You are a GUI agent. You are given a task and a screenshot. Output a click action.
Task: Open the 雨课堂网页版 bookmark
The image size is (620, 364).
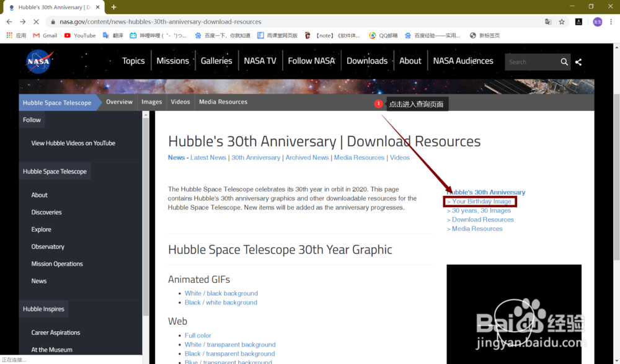point(277,35)
